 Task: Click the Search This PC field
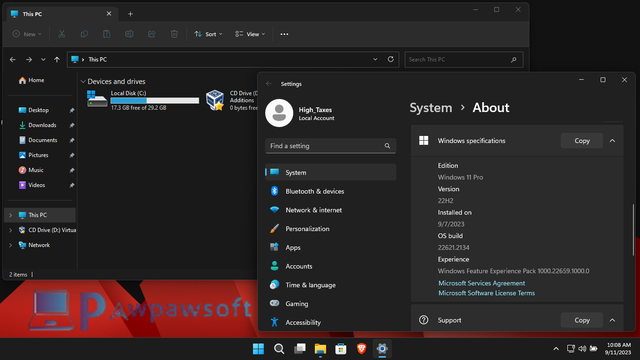click(x=464, y=60)
